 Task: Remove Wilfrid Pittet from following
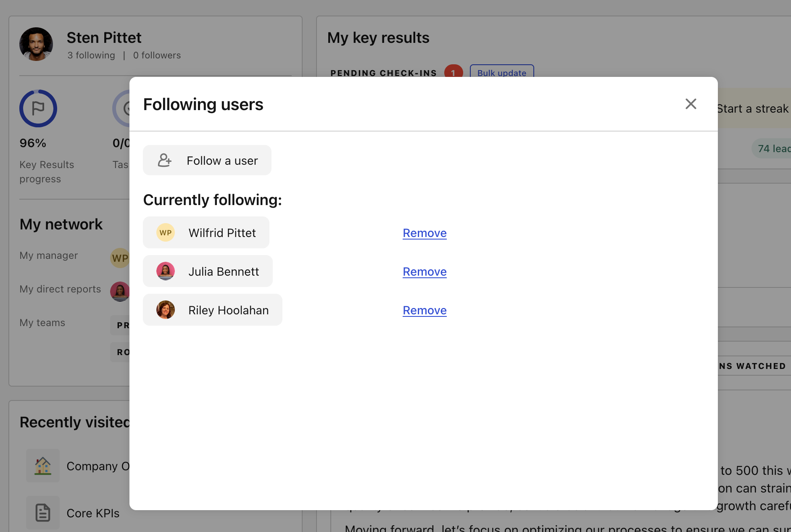pyautogui.click(x=425, y=233)
